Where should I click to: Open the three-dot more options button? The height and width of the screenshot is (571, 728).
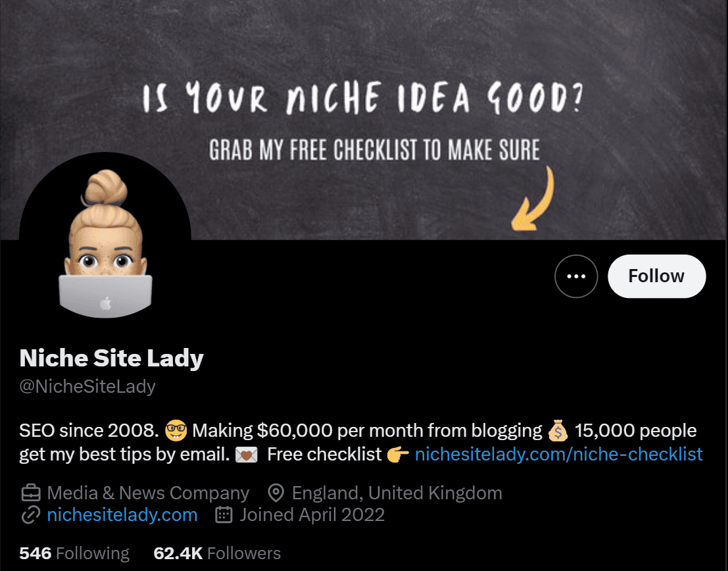(575, 276)
